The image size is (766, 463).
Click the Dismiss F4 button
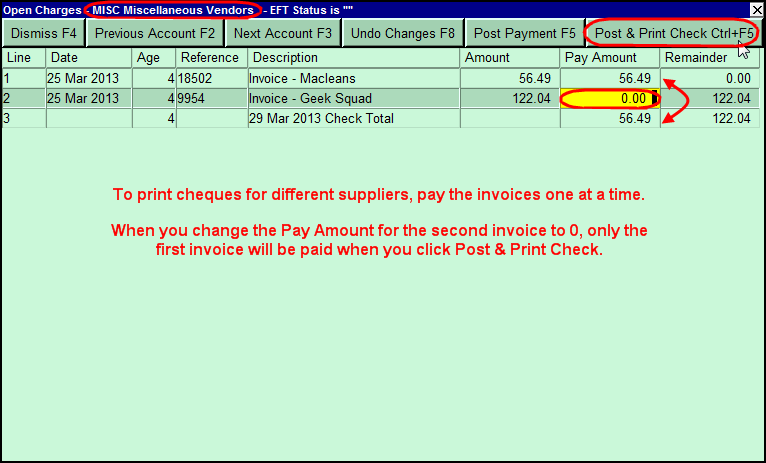coord(43,33)
